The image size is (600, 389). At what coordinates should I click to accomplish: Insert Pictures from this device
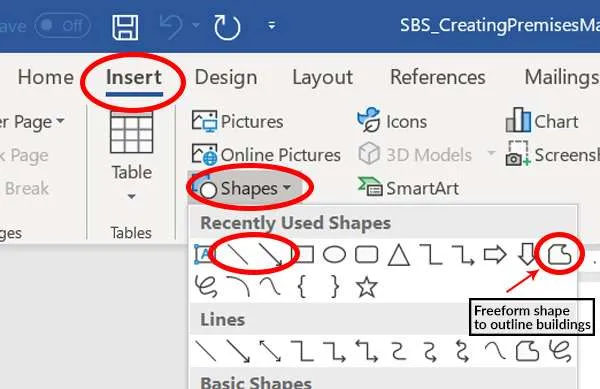pos(237,122)
